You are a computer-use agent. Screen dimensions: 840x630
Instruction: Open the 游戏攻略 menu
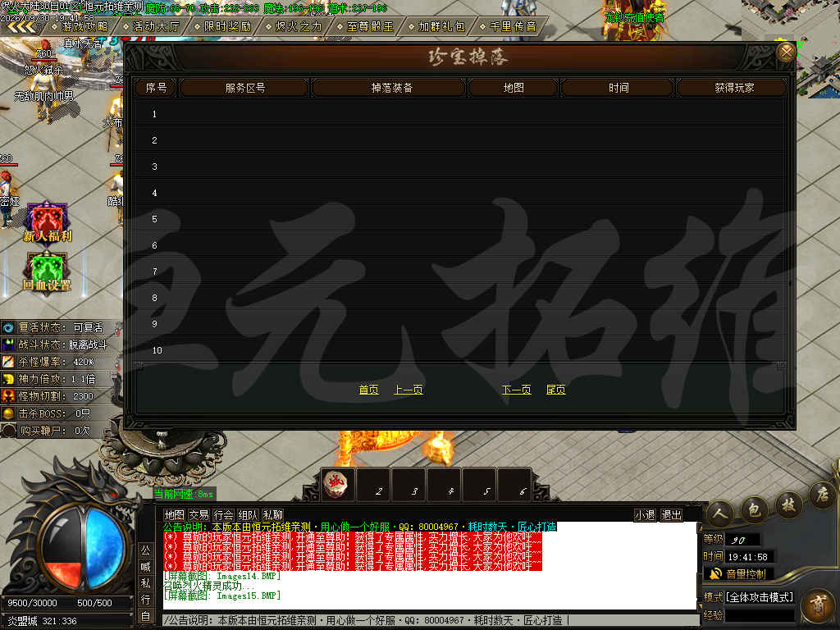point(81,26)
